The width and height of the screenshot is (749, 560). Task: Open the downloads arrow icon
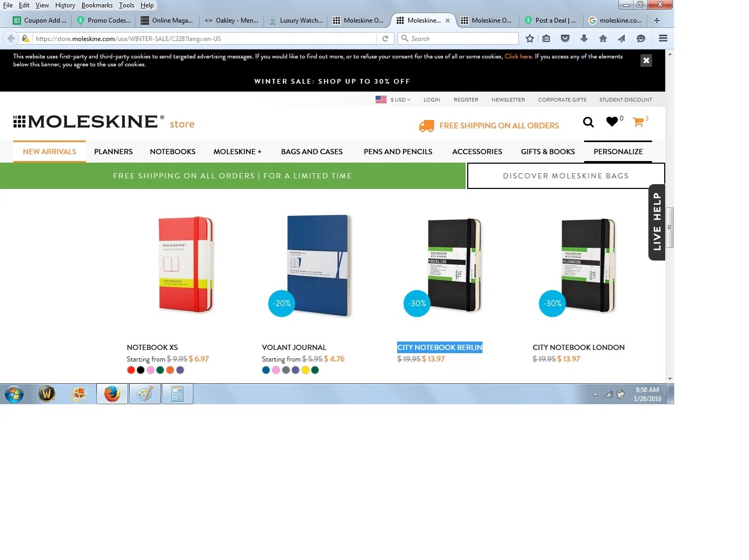(x=584, y=38)
